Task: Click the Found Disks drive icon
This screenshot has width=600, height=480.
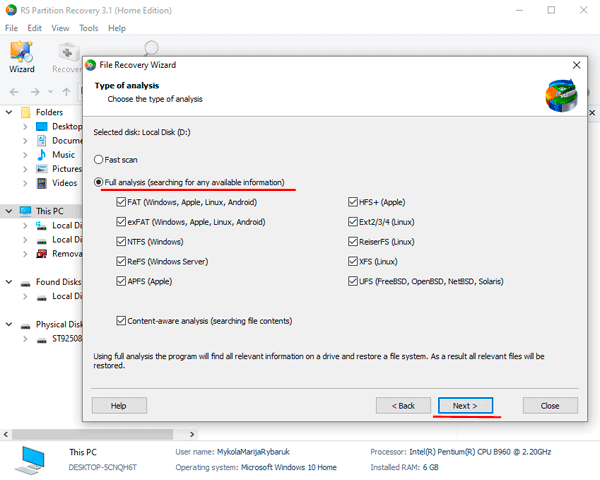Action: (26, 284)
